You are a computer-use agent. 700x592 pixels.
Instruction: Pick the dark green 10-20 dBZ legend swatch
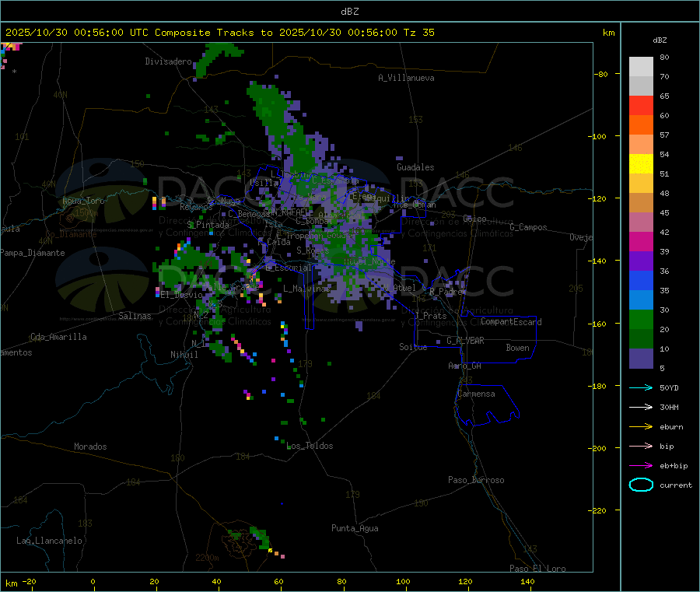[x=641, y=339]
